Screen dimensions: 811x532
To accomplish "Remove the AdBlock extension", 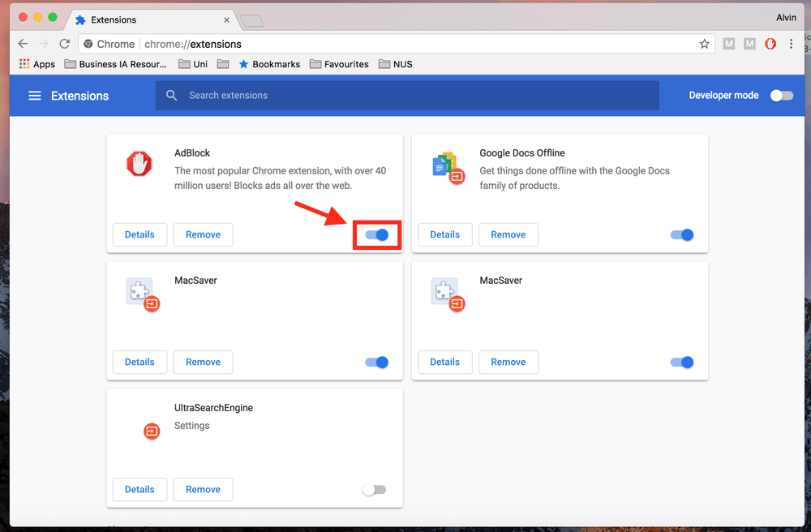I will pos(203,234).
